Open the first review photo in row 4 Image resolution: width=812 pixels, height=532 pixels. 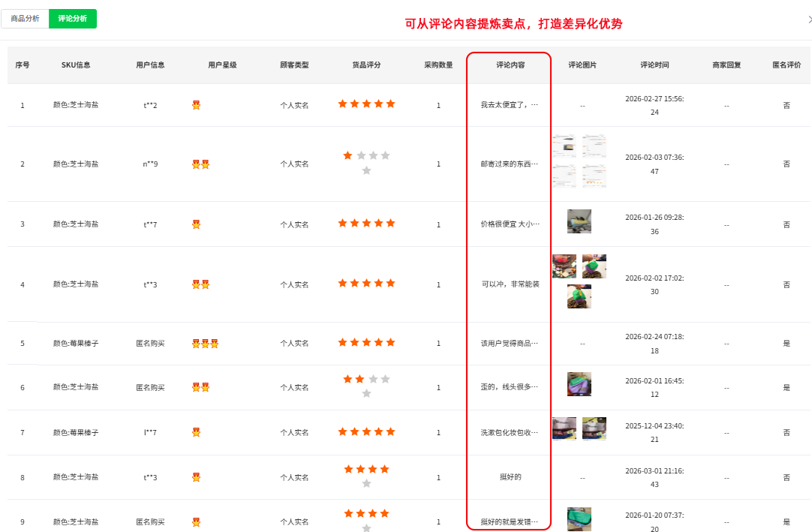(564, 266)
